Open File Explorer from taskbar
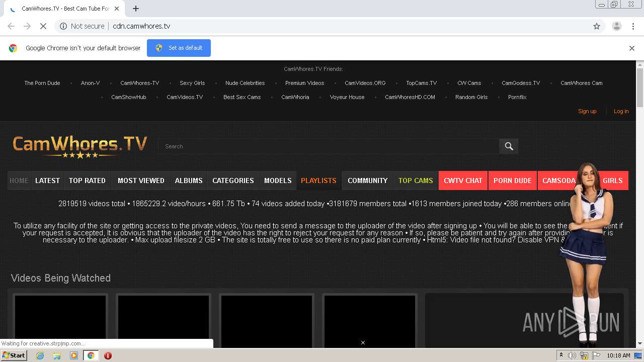The image size is (644, 362). [x=57, y=355]
